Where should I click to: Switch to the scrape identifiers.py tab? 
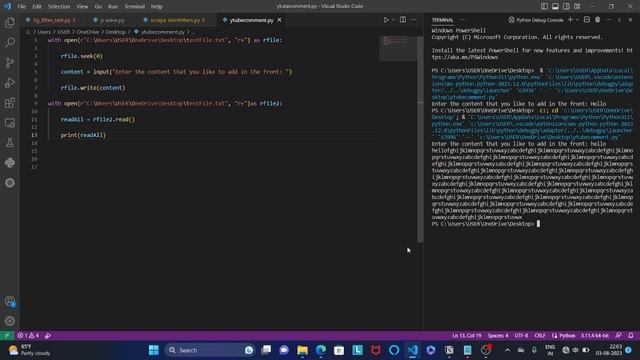(x=175, y=20)
